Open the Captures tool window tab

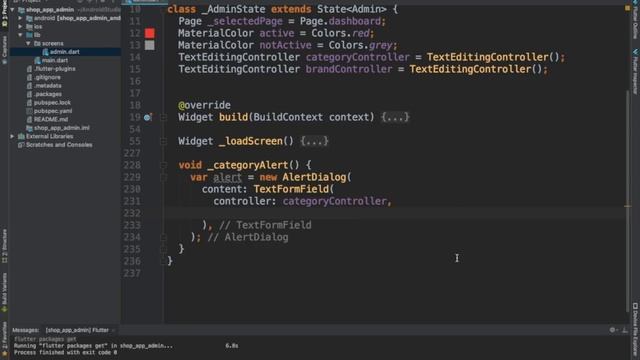[4, 49]
